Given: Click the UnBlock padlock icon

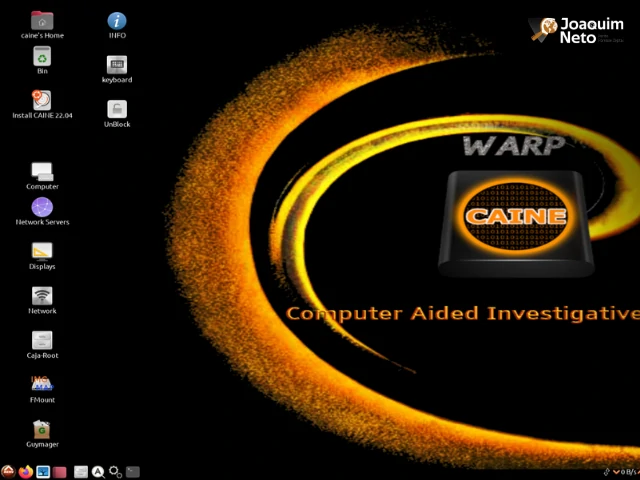Looking at the screenshot, I should pyautogui.click(x=117, y=109).
